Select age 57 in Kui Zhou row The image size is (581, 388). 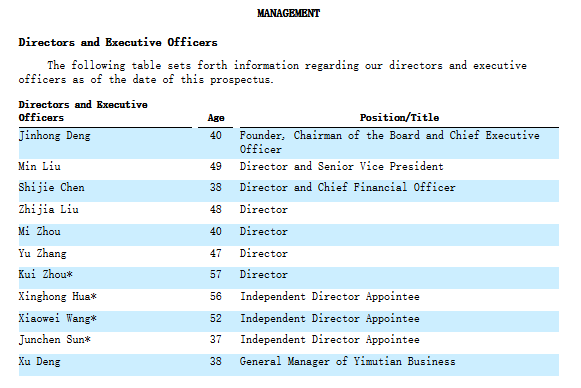216,275
